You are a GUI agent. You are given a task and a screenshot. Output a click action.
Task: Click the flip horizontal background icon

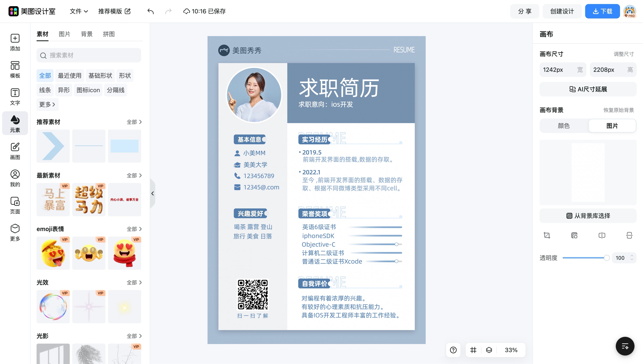[602, 235]
